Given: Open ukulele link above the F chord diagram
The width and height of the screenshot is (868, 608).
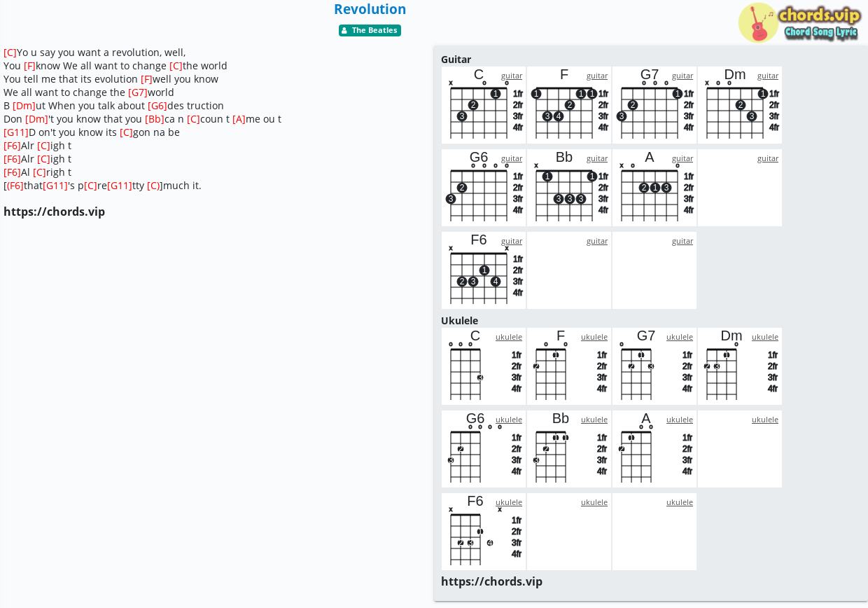Looking at the screenshot, I should click(x=594, y=337).
